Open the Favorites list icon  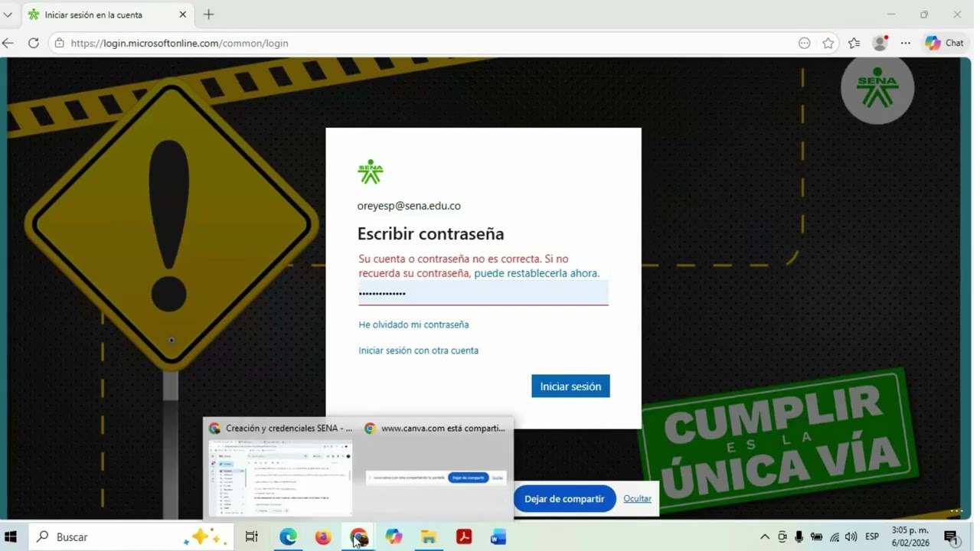coord(854,43)
